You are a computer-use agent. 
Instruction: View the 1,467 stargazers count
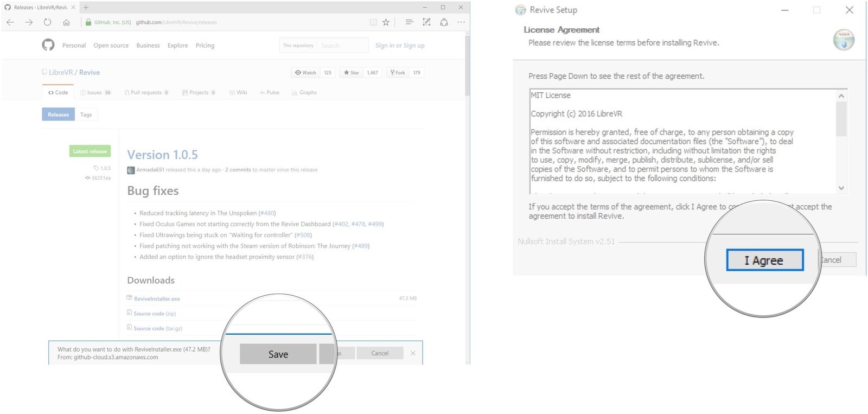pos(372,73)
